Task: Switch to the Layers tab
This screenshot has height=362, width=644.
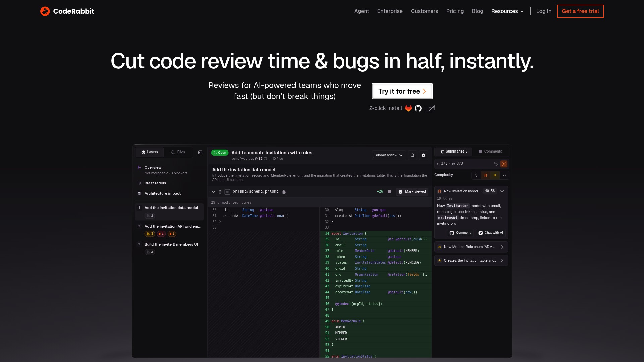Action: (x=150, y=152)
